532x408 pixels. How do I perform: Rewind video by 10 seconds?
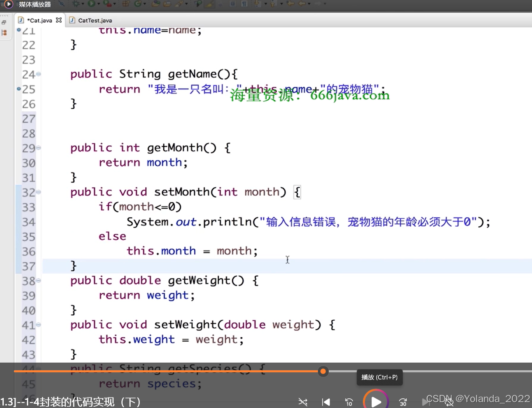(349, 402)
